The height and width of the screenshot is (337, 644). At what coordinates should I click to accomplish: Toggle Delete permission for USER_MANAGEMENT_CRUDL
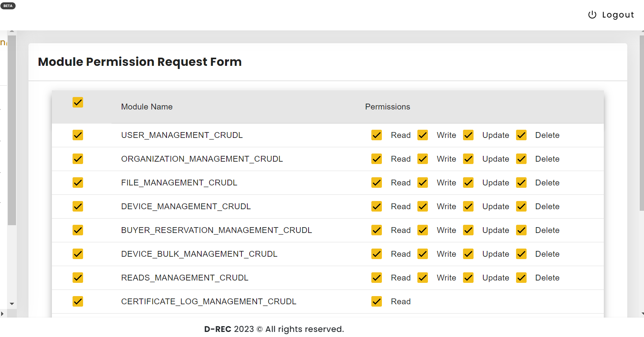click(x=521, y=135)
